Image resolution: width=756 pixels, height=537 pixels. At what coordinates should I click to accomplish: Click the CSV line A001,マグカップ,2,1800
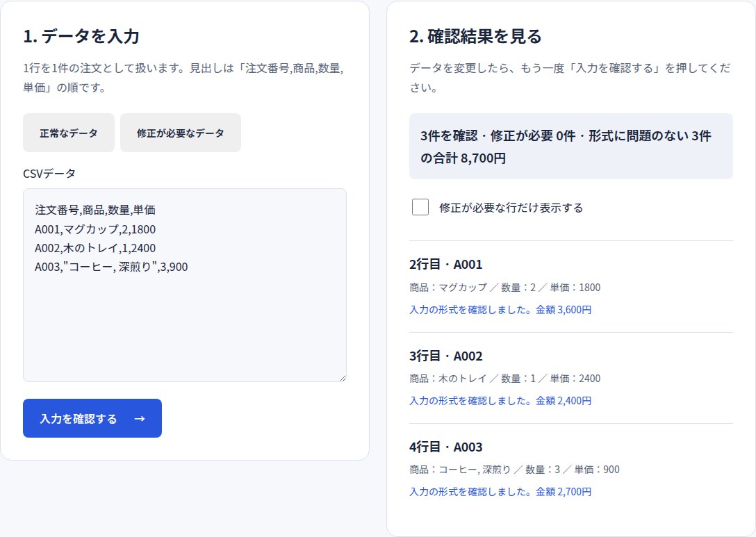pos(95,229)
